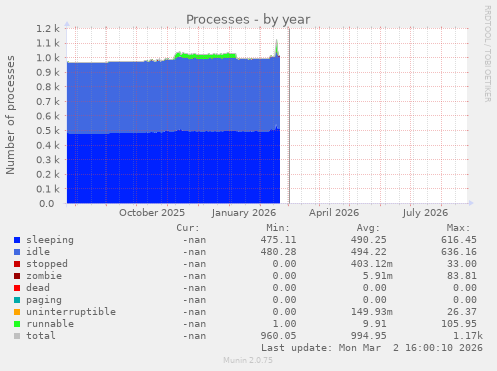This screenshot has height=371, width=497.
Task: Click the runnable average value 9.91
Action: [x=375, y=324]
